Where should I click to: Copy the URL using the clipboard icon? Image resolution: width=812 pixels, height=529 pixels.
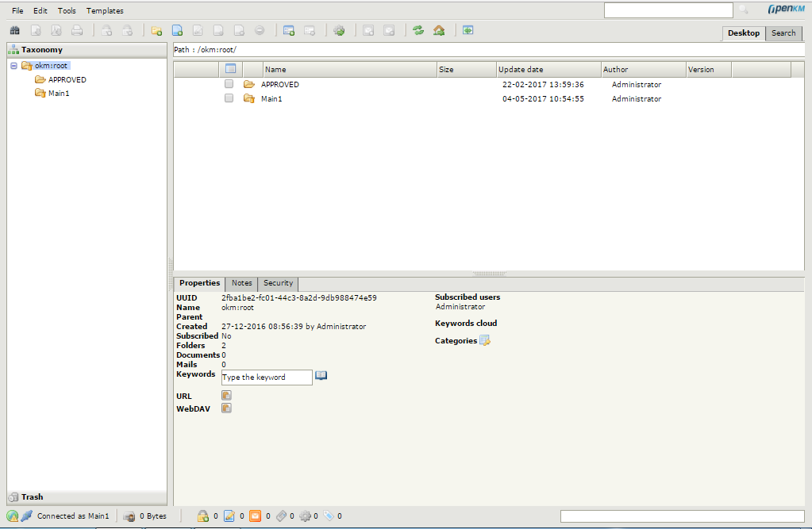point(226,396)
